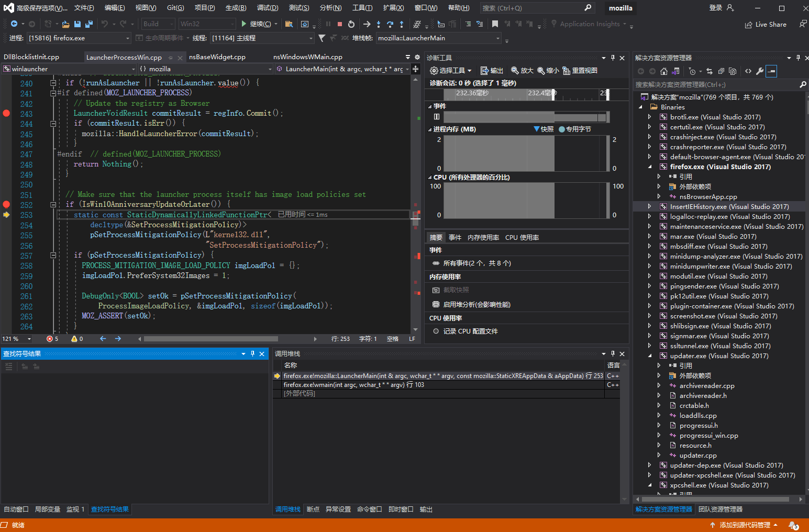The width and height of the screenshot is (809, 532).
Task: Navigate Backward using the blue arrow
Action: coord(14,24)
